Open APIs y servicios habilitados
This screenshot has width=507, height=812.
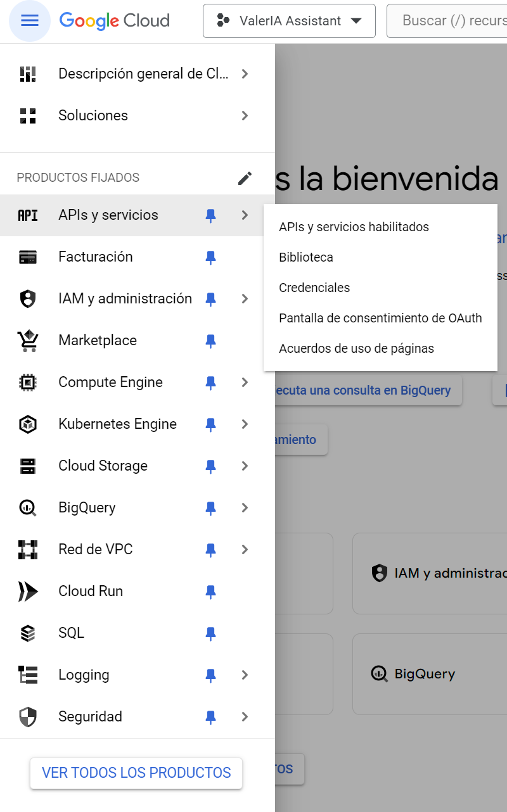(380, 227)
